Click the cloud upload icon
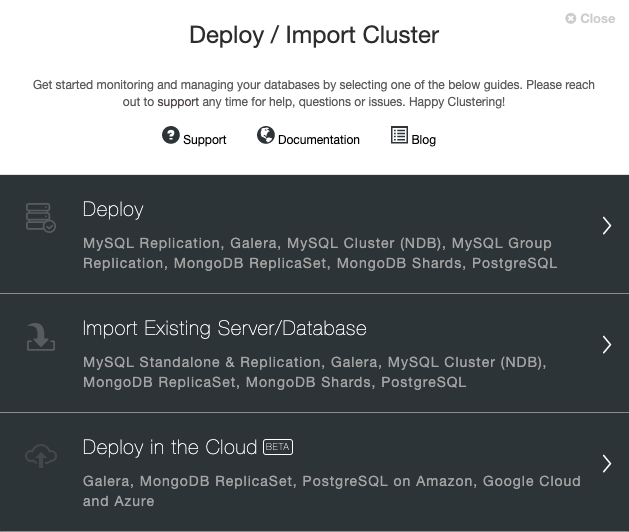 pos(41,456)
